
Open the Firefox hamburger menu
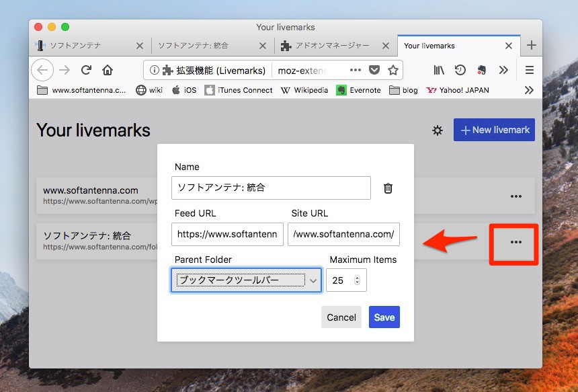tap(530, 70)
